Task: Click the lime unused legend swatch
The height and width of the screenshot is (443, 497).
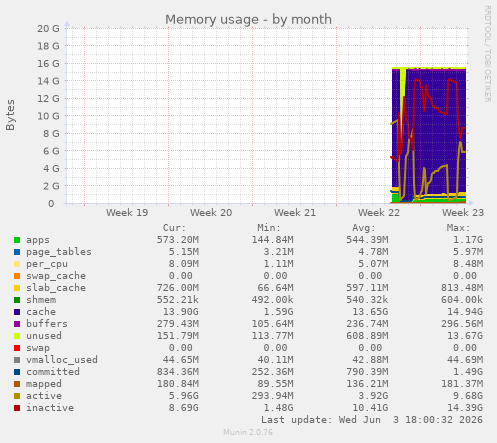Action: click(x=17, y=336)
